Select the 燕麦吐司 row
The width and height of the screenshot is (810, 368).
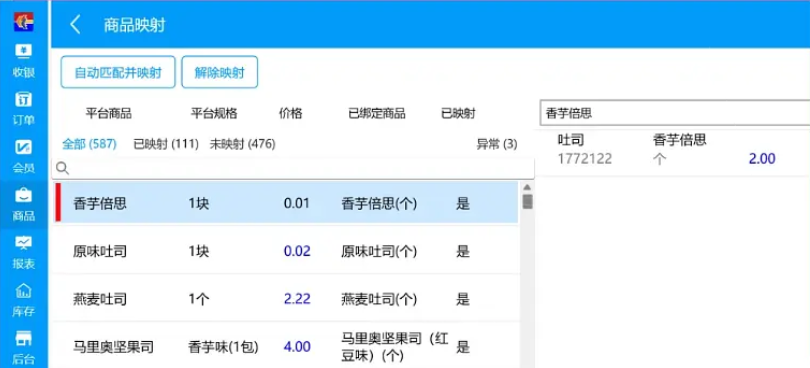pos(285,299)
